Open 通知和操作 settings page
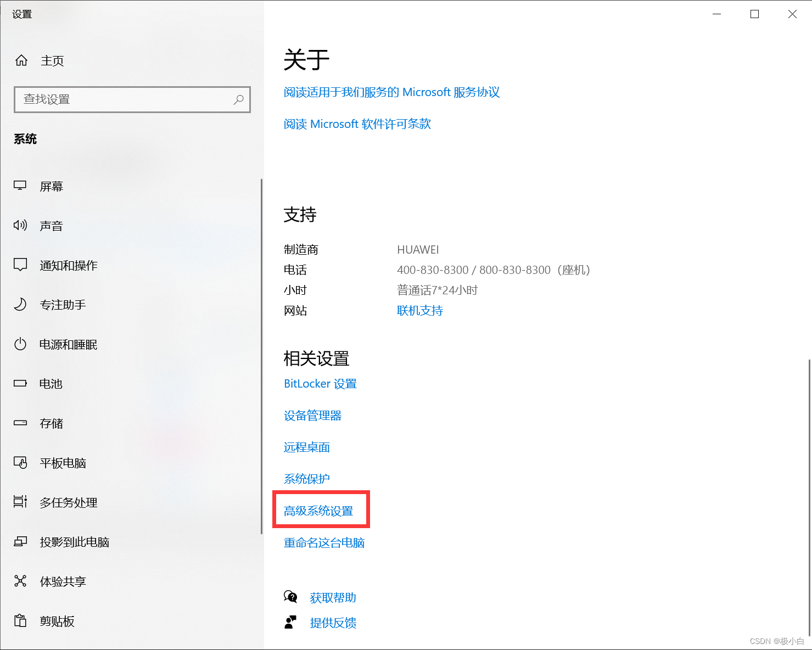 (69, 266)
